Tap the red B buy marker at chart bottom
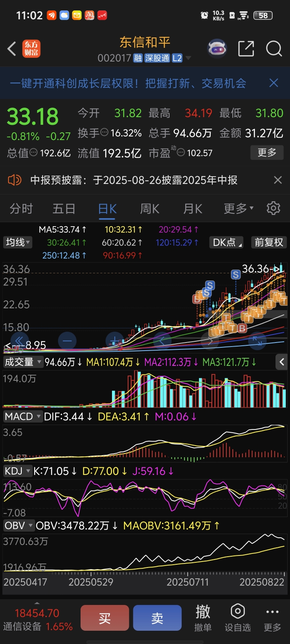The height and width of the screenshot is (644, 290). (242, 328)
